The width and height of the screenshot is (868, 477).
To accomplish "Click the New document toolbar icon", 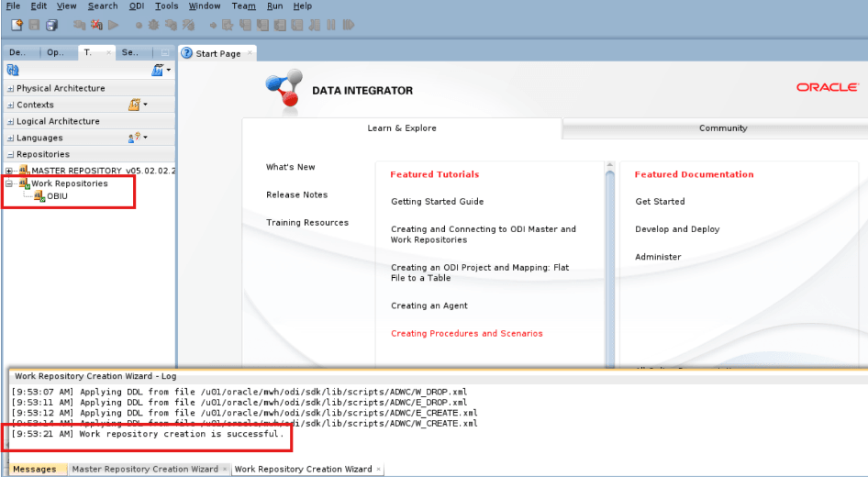I will point(17,25).
